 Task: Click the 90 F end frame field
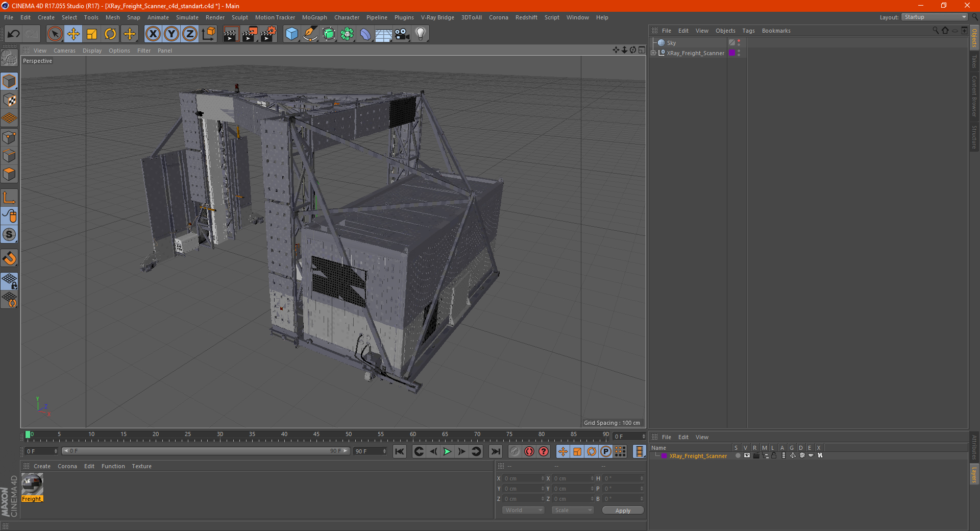pos(371,451)
